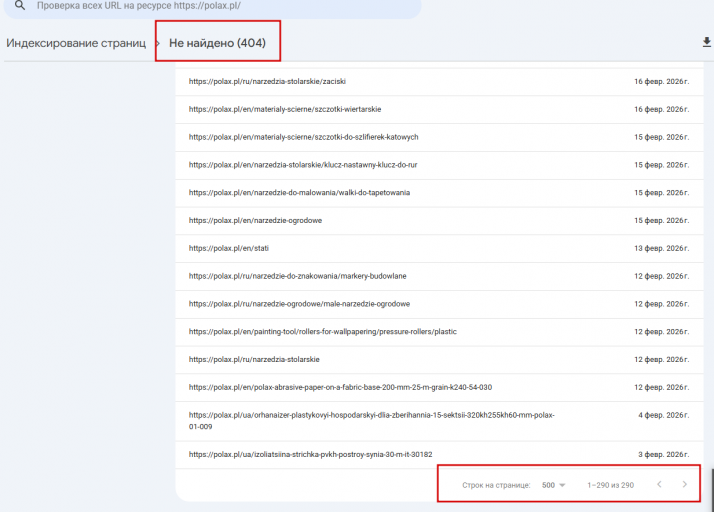The image size is (714, 512).
Task: Click the search magnifier icon
Action: click(20, 6)
